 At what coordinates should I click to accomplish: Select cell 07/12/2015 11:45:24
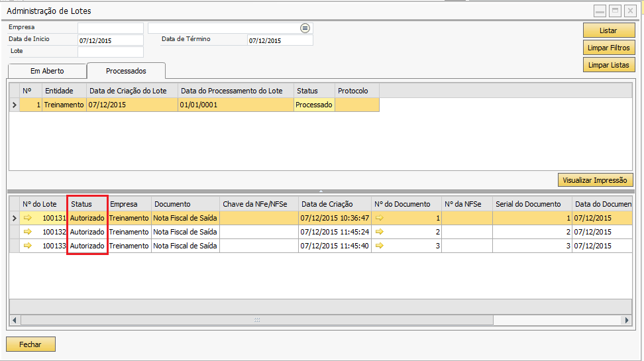pos(335,232)
